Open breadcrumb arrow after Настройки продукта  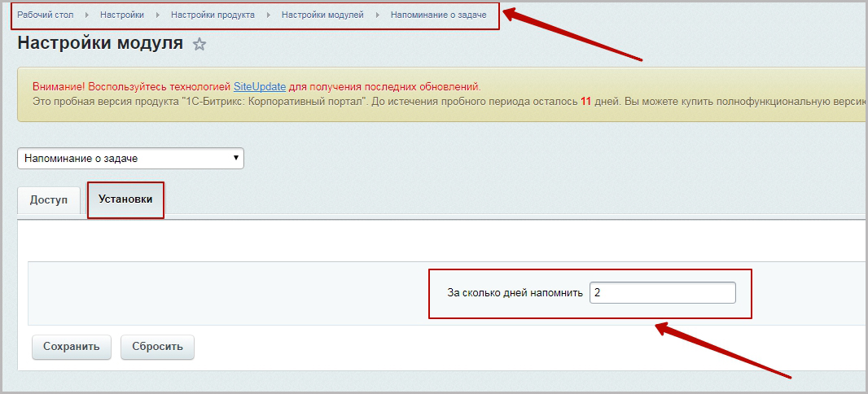tap(269, 15)
